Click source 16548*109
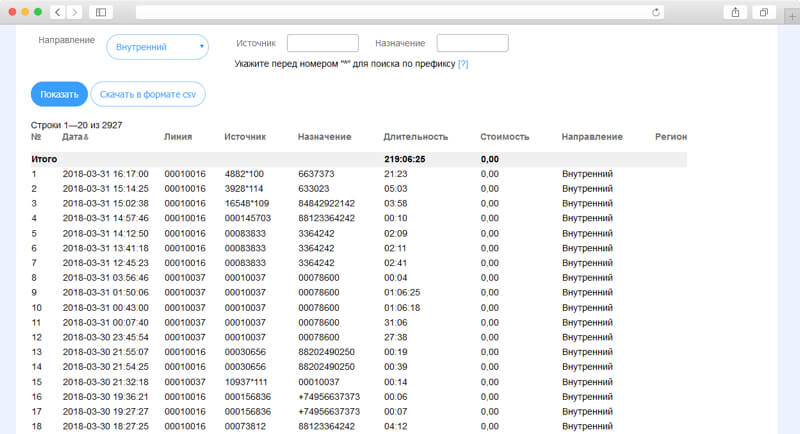The height and width of the screenshot is (434, 800). point(247,203)
